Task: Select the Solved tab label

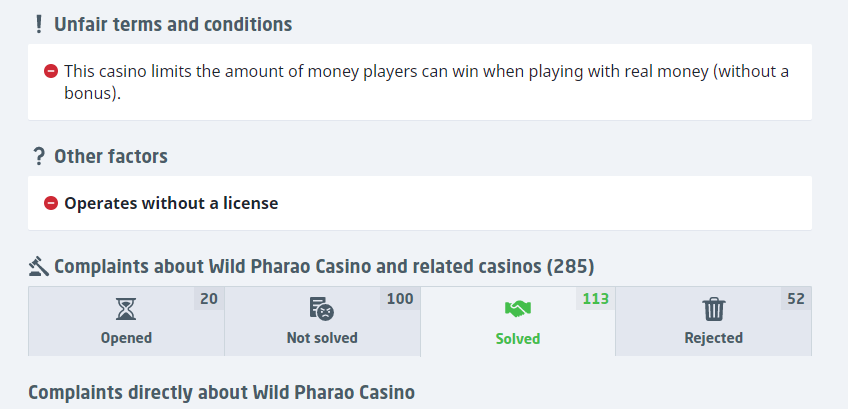Action: pyautogui.click(x=518, y=339)
